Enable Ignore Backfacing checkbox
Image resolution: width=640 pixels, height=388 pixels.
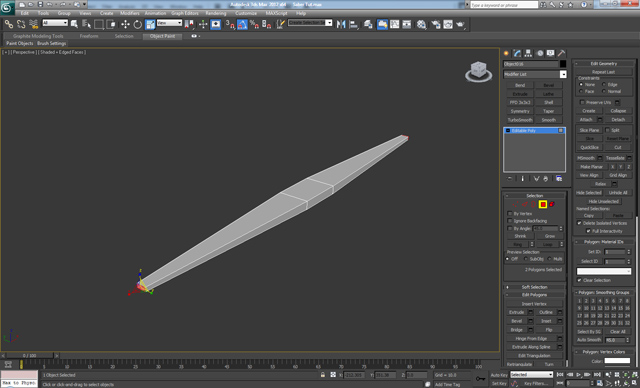510,221
